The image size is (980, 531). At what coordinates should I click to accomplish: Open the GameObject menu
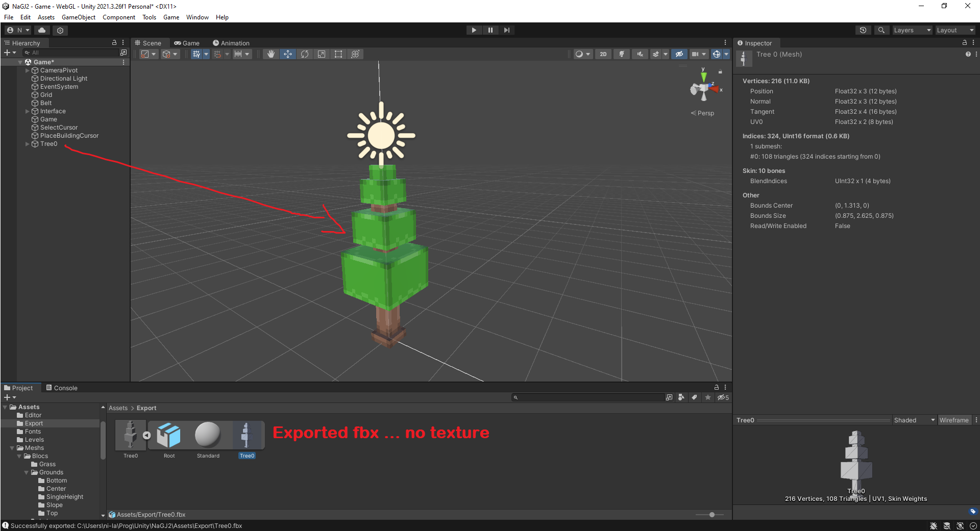coord(78,17)
